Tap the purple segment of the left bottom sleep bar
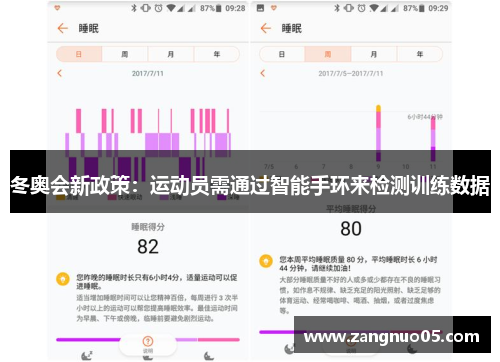The image size is (500, 362). point(88,340)
